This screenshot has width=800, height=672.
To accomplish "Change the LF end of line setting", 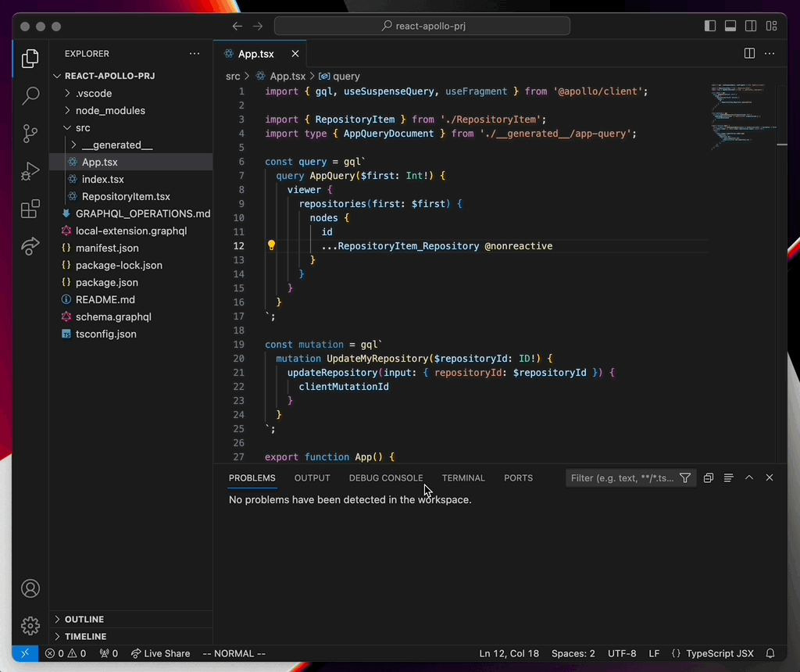I will [654, 653].
